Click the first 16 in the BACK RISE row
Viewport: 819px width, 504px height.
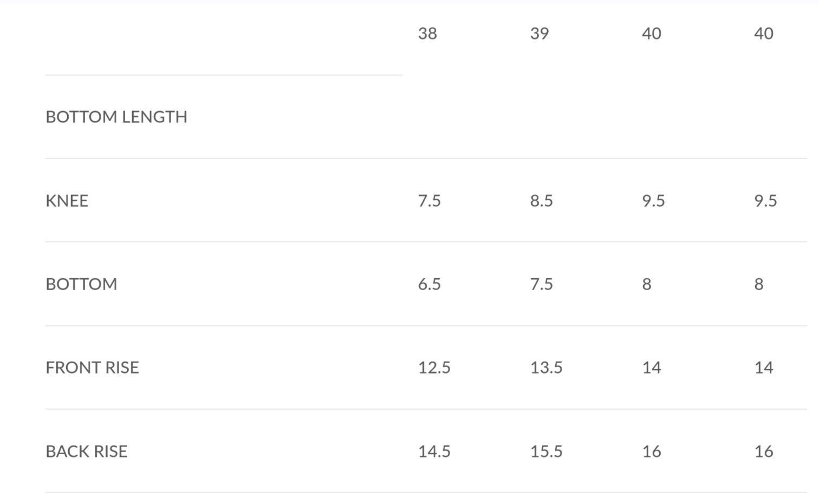coord(652,451)
